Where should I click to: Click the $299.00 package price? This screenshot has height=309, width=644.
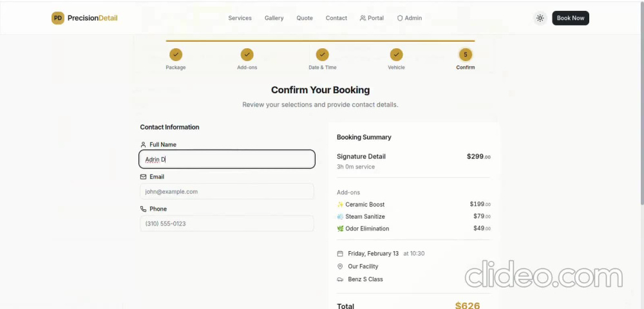478,156
